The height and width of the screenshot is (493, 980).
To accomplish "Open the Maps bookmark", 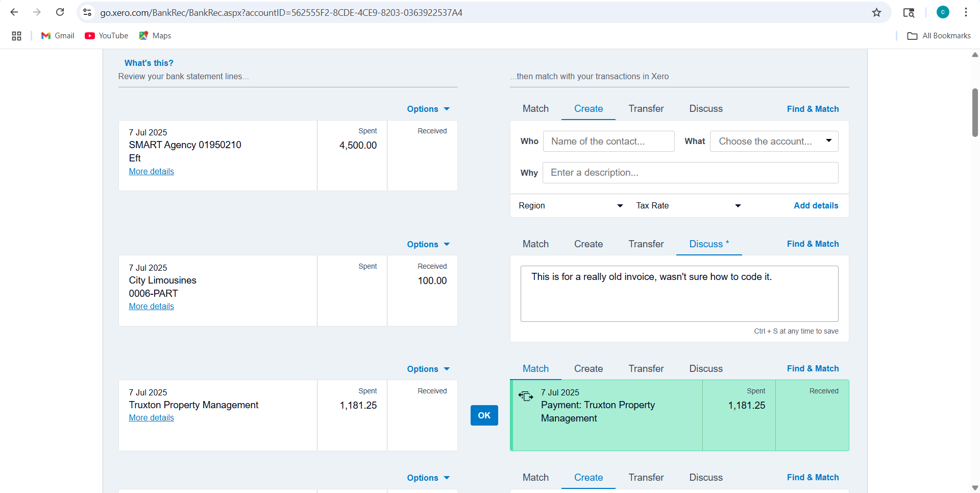I will coord(155,36).
